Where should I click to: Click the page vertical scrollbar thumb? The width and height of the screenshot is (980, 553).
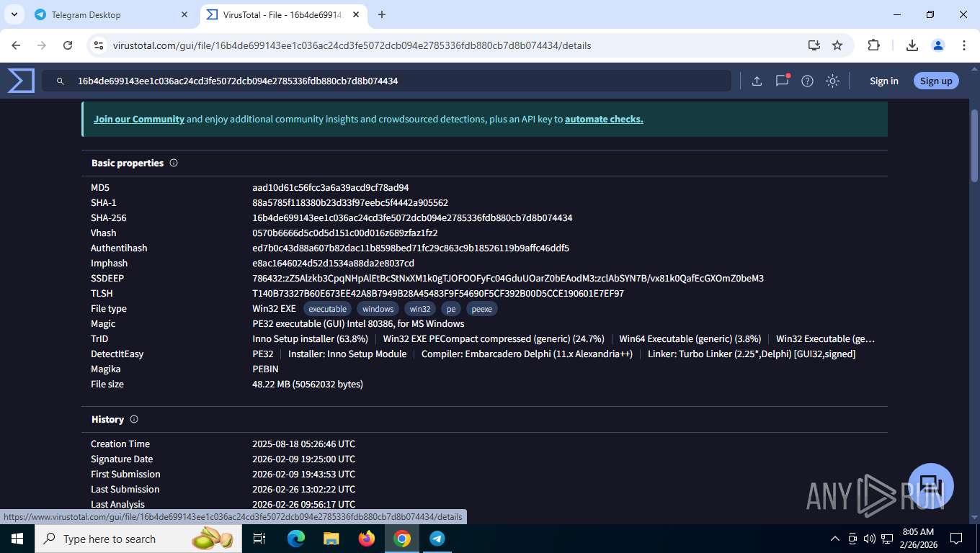point(974,145)
